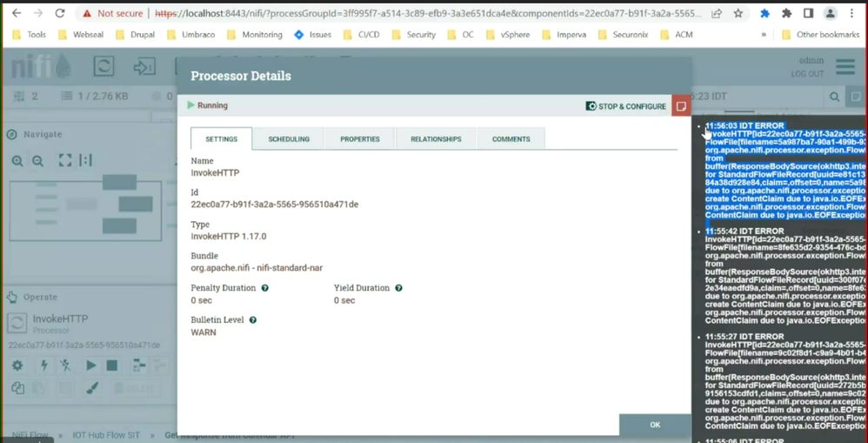Viewport: 868px width, 443px height.
Task: Bookmark this page with star icon
Action: click(738, 13)
